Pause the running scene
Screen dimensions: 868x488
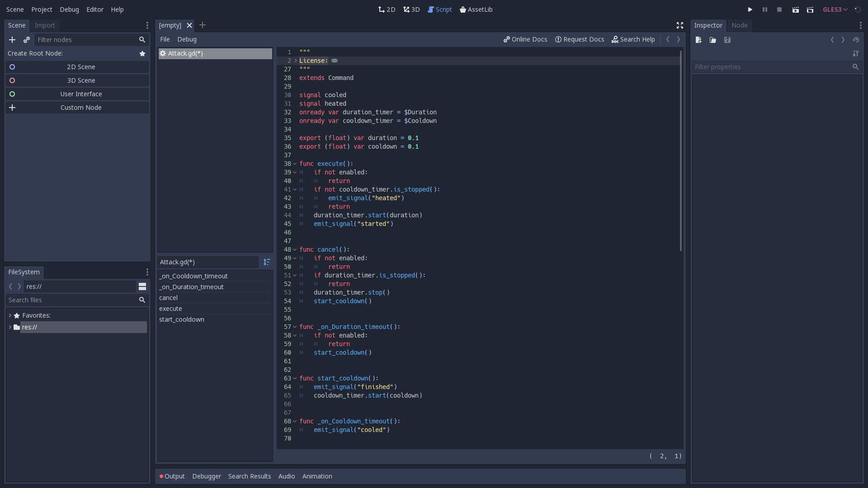point(764,9)
